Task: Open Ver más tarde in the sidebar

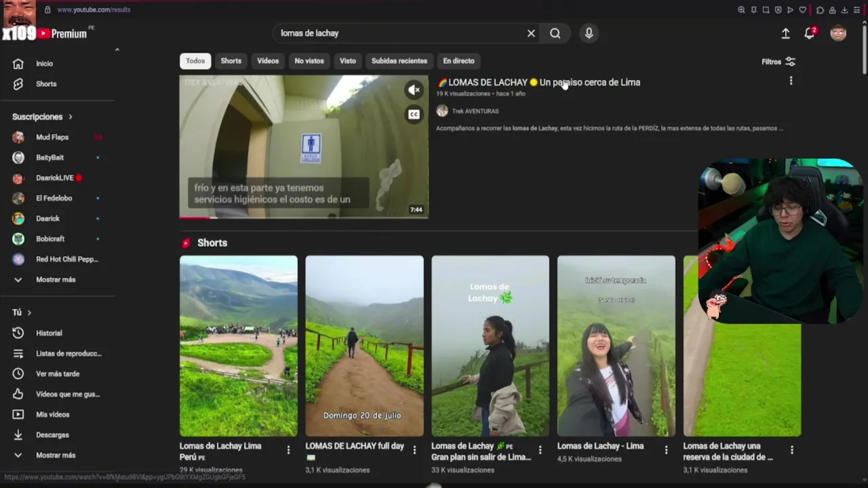Action: coord(58,374)
